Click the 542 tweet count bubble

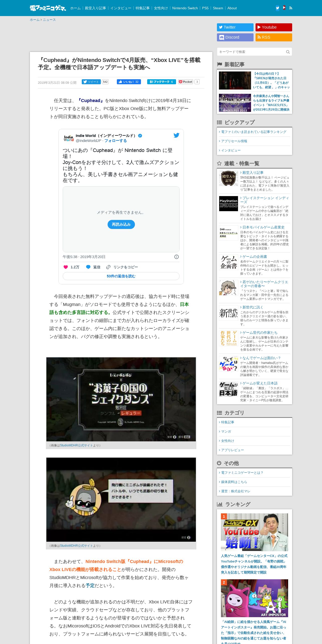click(105, 82)
